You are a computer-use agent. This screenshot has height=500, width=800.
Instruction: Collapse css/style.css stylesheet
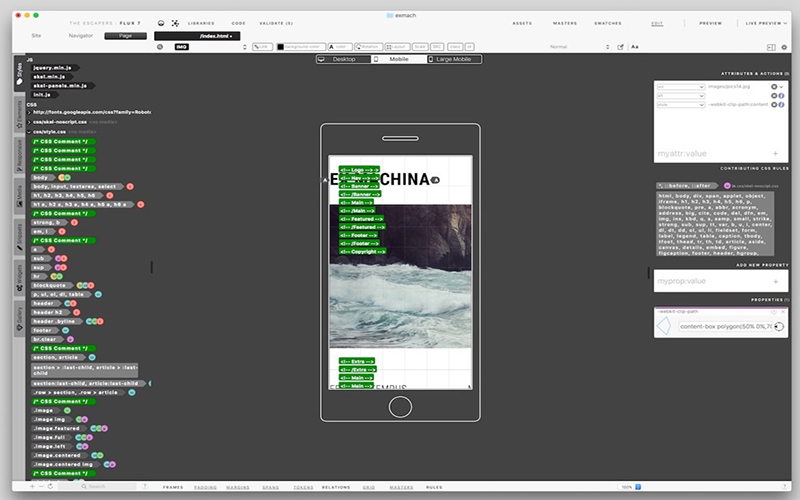(29, 132)
